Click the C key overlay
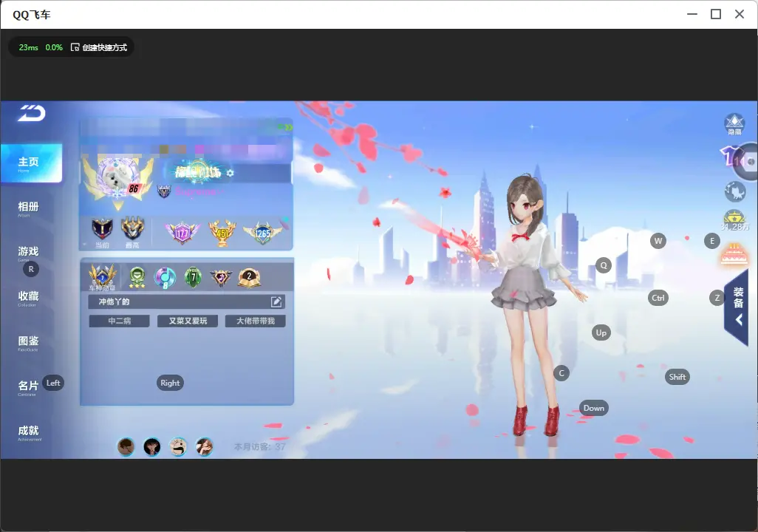The image size is (758, 532). pyautogui.click(x=561, y=373)
